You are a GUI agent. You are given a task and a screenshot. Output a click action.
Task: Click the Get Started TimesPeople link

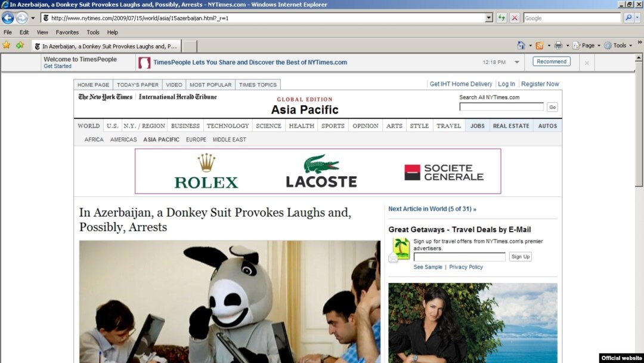point(57,66)
